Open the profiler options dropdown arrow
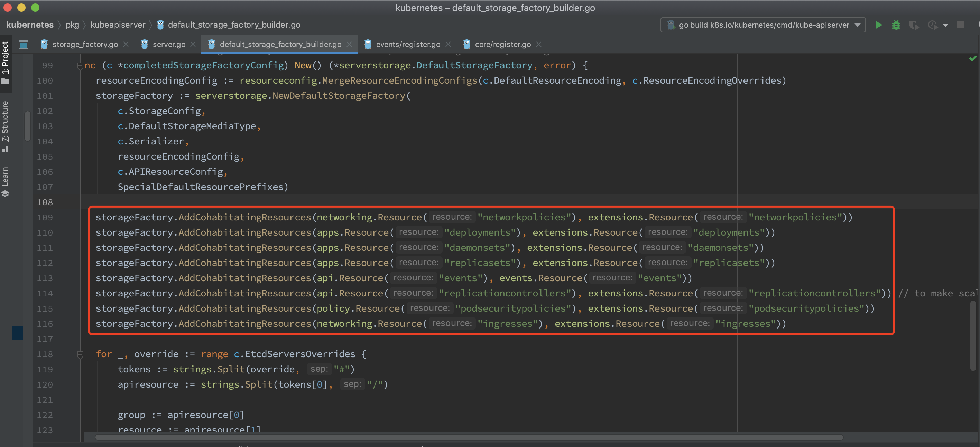Image resolution: width=980 pixels, height=447 pixels. (945, 26)
